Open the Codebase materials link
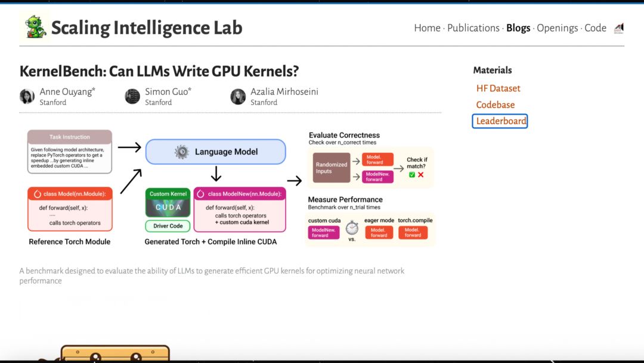Image resolution: width=644 pixels, height=363 pixels. 496,105
